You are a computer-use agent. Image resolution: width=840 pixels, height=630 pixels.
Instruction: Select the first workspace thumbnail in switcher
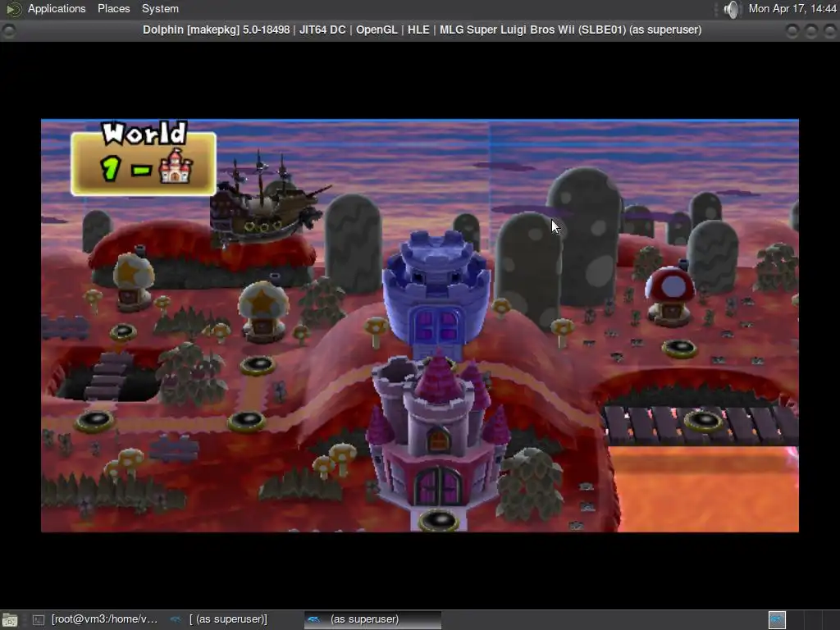(x=777, y=620)
